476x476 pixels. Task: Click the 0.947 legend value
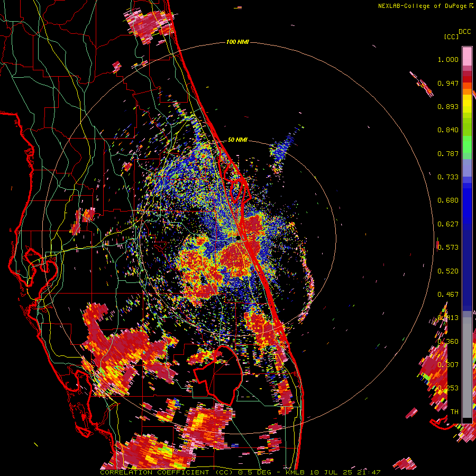(x=448, y=83)
